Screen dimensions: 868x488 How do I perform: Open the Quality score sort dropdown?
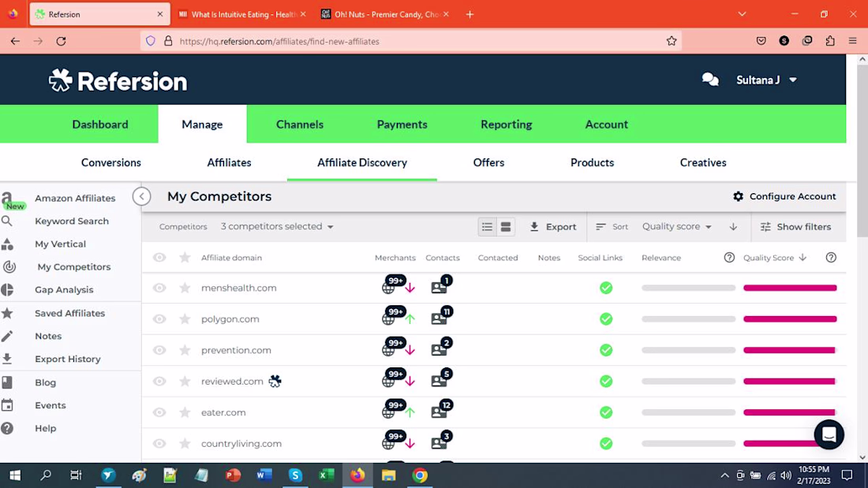tap(676, 227)
